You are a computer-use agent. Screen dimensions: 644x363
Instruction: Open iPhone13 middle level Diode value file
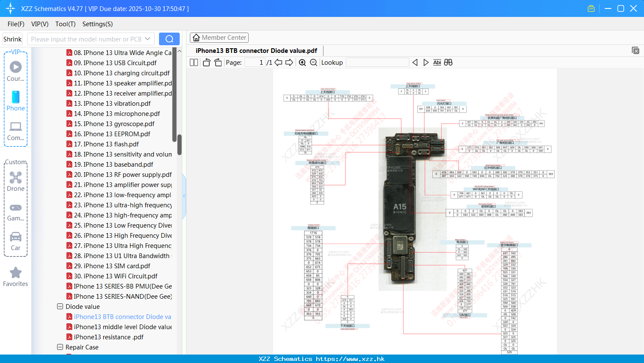119,327
